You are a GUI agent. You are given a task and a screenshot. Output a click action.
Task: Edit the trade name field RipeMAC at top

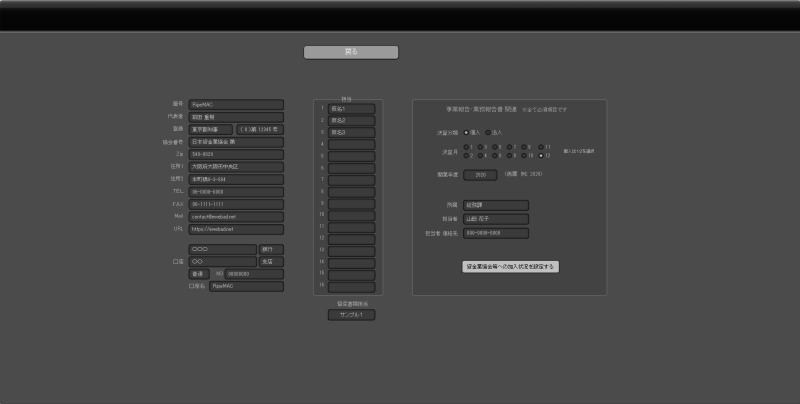(236, 105)
